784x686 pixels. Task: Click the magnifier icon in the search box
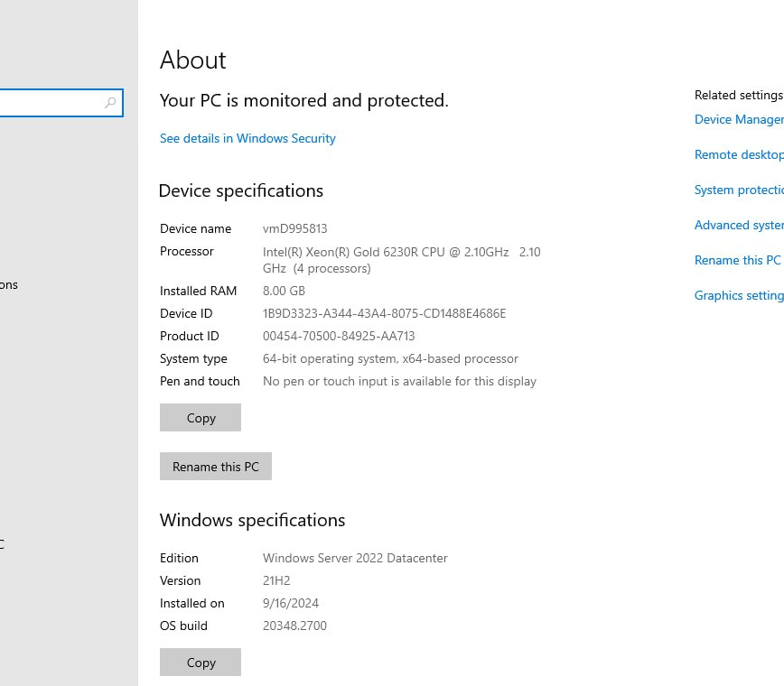tap(110, 103)
